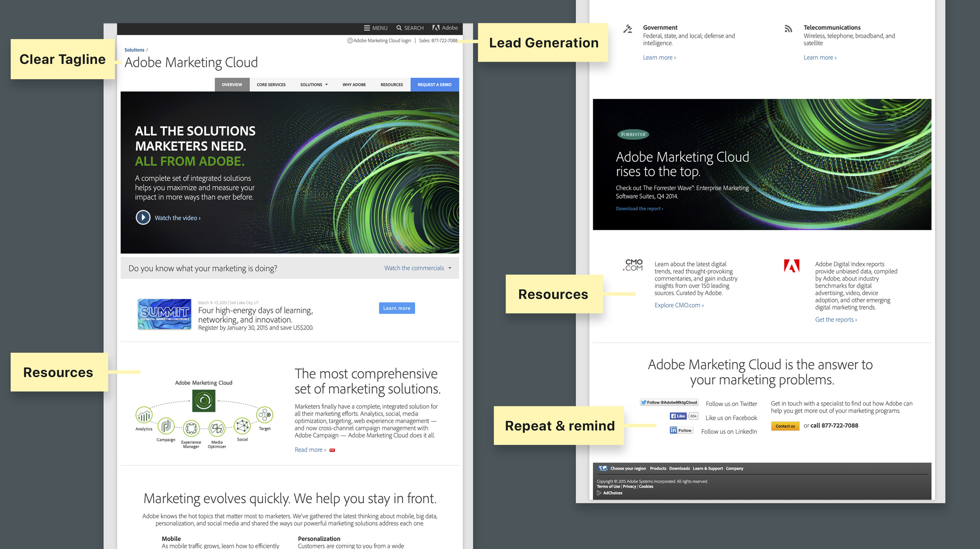This screenshot has width=980, height=549.
Task: Click the Summit conference thumbnail
Action: [164, 314]
